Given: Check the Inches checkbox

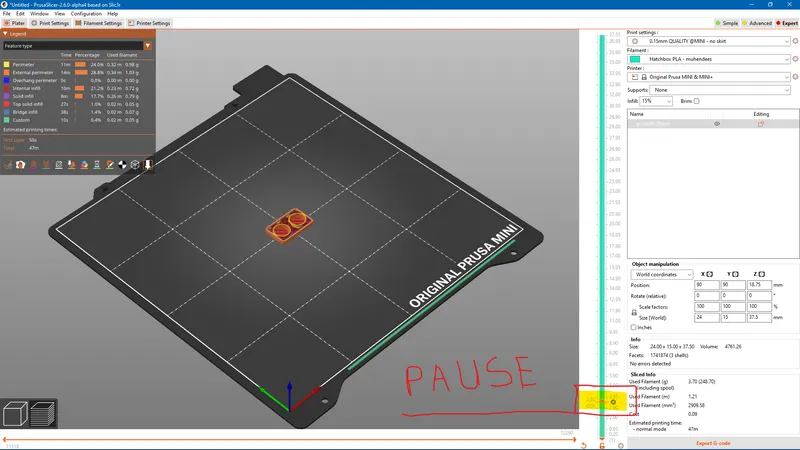Looking at the screenshot, I should tap(634, 327).
